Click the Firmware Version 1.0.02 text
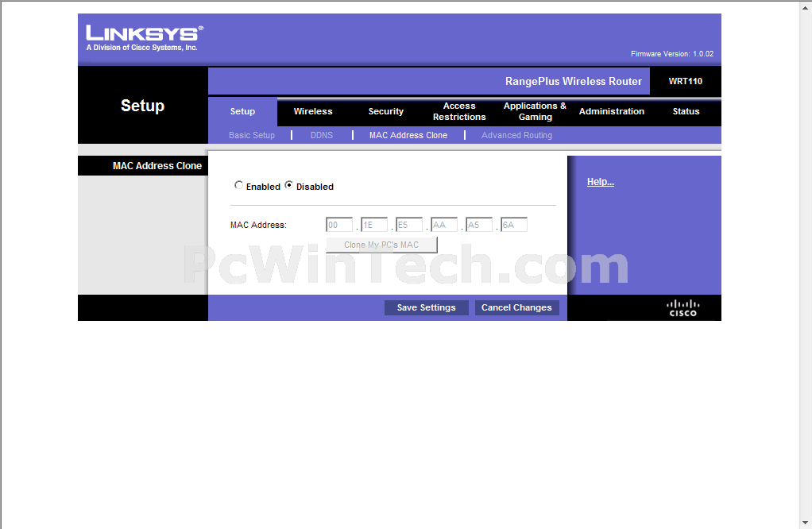Screen dimensions: 812x529 click(x=671, y=54)
